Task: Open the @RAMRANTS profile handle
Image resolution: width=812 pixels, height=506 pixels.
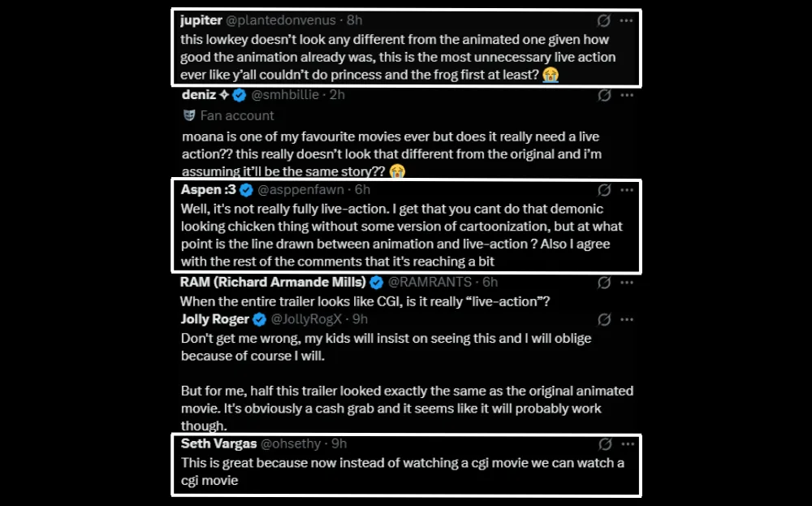Action: (431, 283)
